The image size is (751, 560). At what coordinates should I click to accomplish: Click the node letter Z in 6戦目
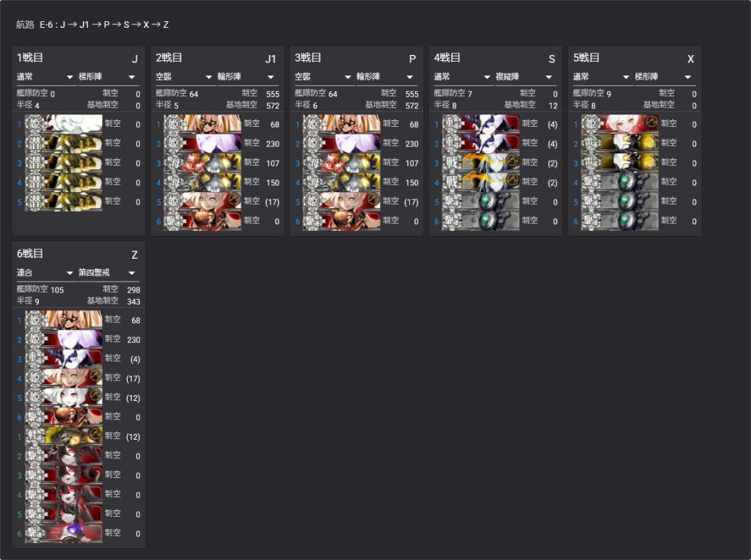(134, 255)
